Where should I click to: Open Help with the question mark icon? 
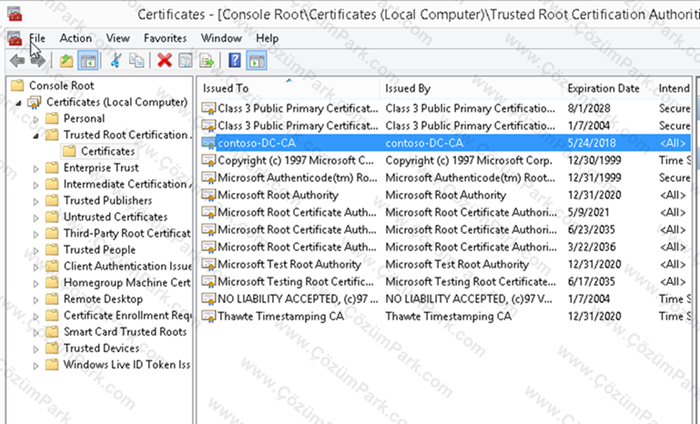(x=235, y=60)
